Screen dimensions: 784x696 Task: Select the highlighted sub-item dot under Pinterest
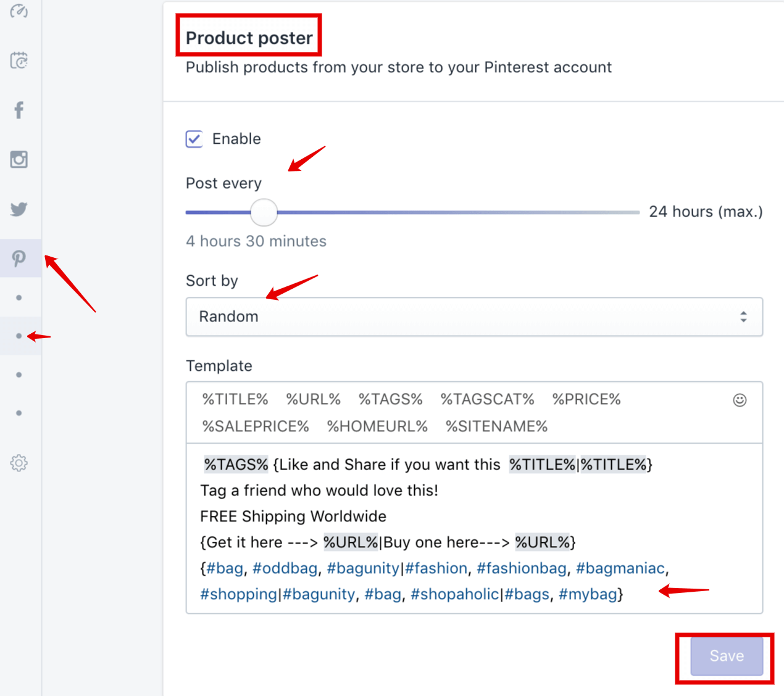pyautogui.click(x=19, y=336)
